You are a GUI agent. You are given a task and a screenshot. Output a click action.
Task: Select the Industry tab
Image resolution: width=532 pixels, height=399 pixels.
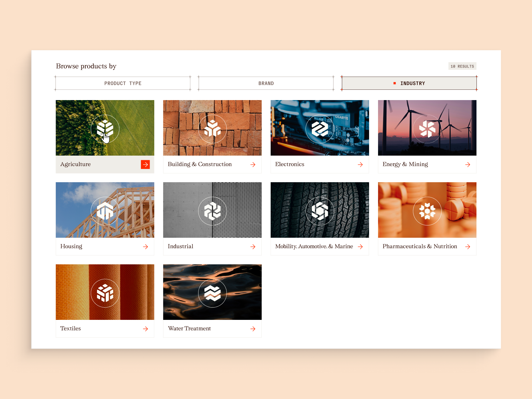point(409,83)
